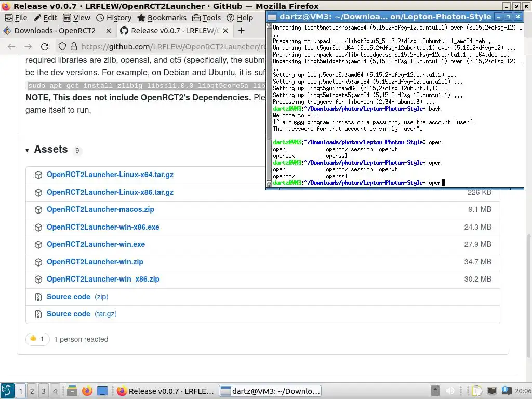
Task: Click the sudo apt-get install code snippet
Action: click(146, 86)
